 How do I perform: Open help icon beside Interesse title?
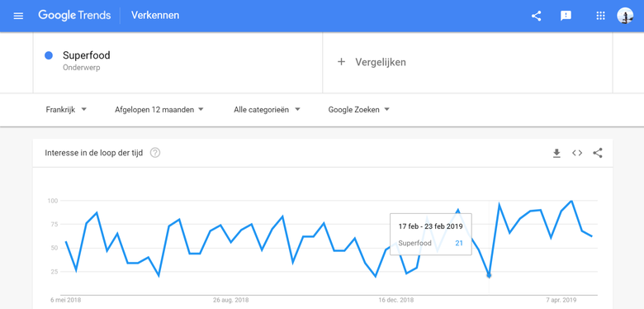pyautogui.click(x=155, y=153)
